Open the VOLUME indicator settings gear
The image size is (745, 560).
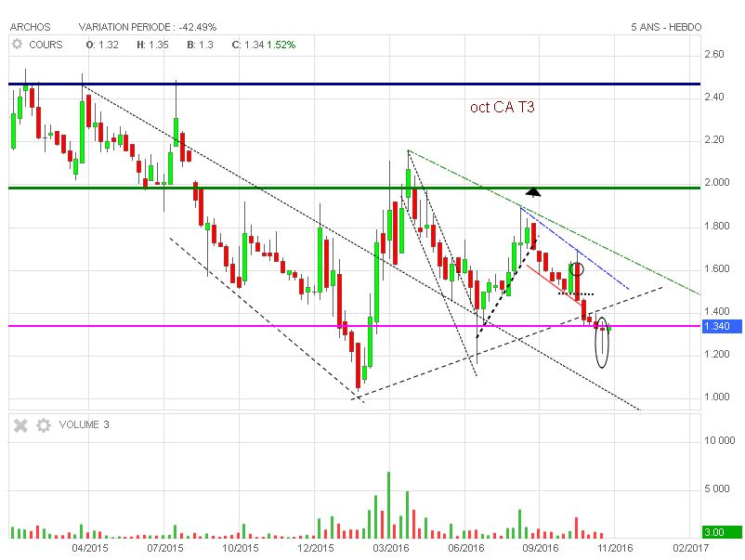click(44, 425)
